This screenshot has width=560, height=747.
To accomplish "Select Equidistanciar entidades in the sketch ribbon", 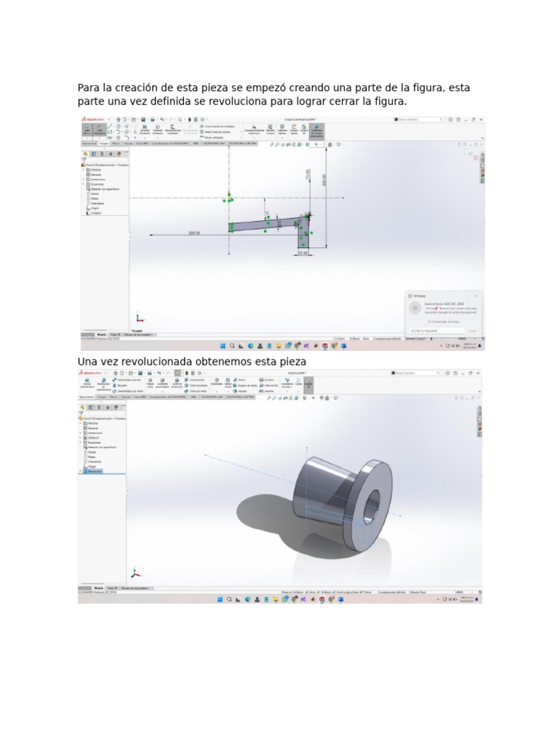I will (172, 128).
